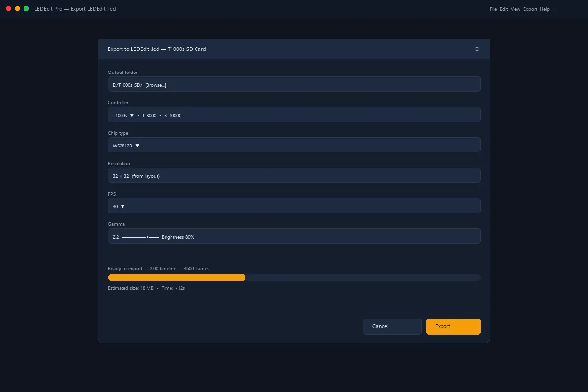Open the Help menu
The image size is (588, 392).
point(545,9)
